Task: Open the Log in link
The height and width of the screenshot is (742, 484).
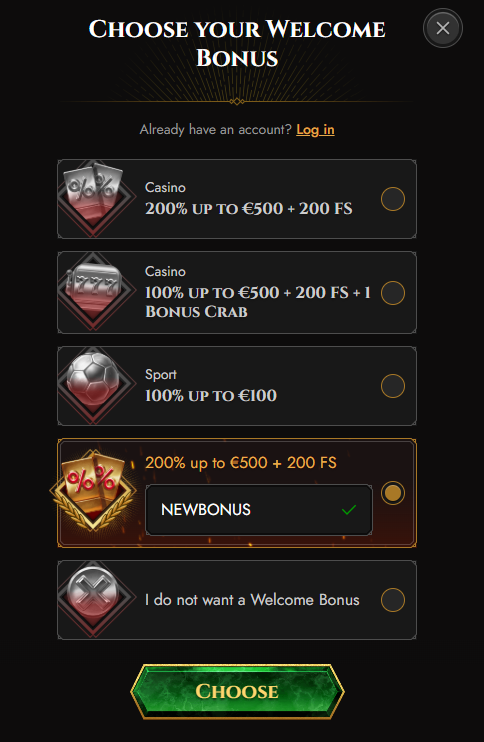Action: pos(315,130)
